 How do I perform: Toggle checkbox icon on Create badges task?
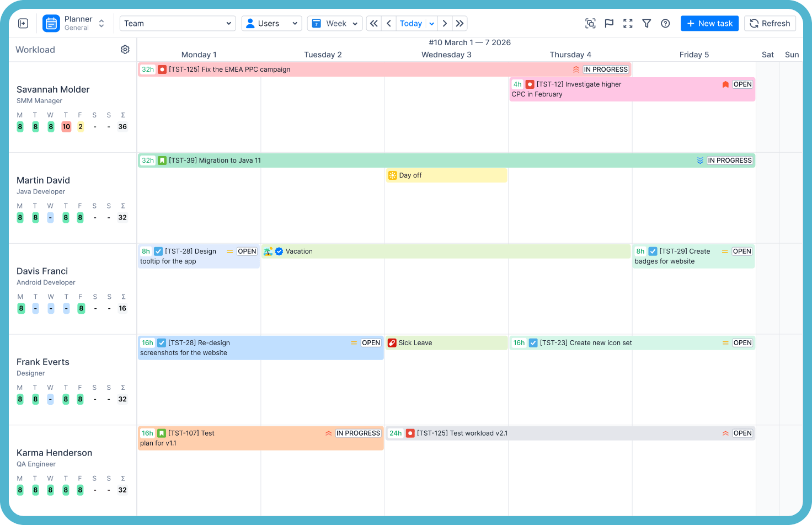[x=653, y=251]
